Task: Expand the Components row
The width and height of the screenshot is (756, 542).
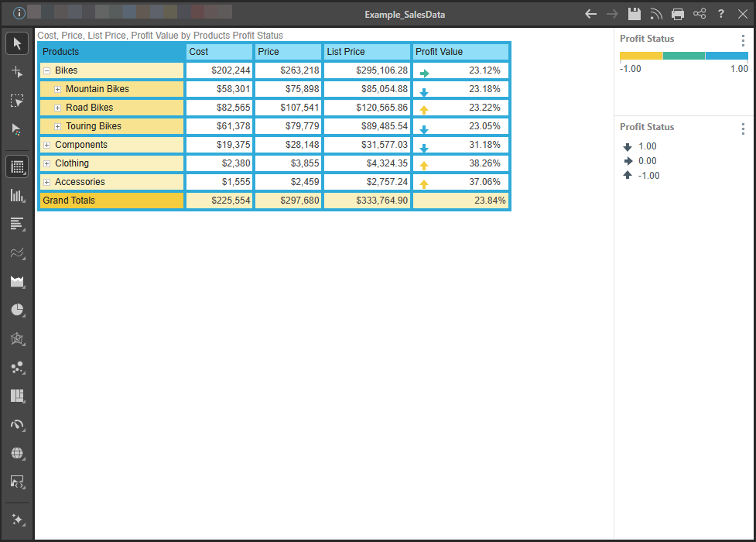Action: click(x=47, y=145)
